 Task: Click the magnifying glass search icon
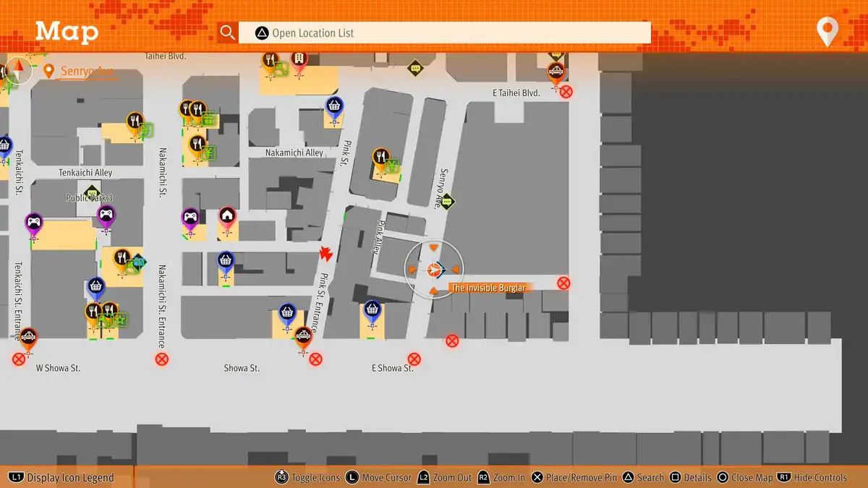(x=228, y=33)
